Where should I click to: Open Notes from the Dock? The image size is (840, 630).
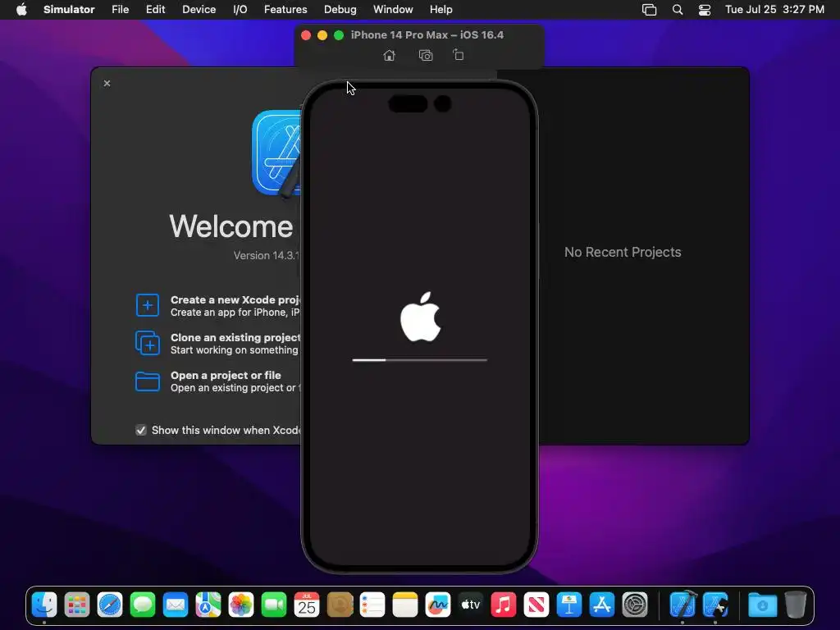pyautogui.click(x=405, y=605)
